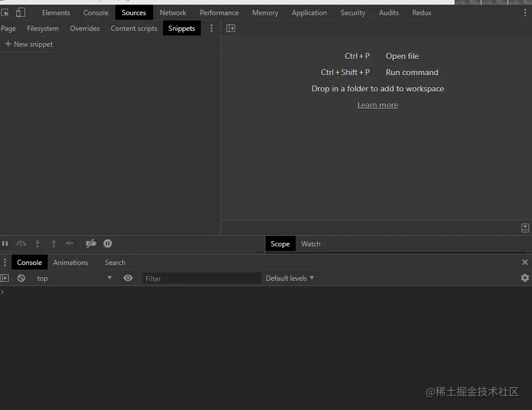Open the Redux tab

(x=422, y=13)
